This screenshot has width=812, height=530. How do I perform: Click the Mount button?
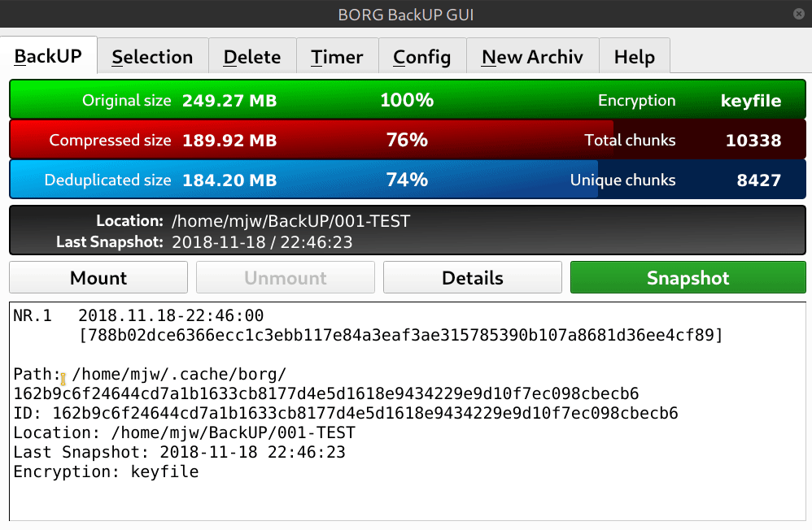pyautogui.click(x=98, y=277)
